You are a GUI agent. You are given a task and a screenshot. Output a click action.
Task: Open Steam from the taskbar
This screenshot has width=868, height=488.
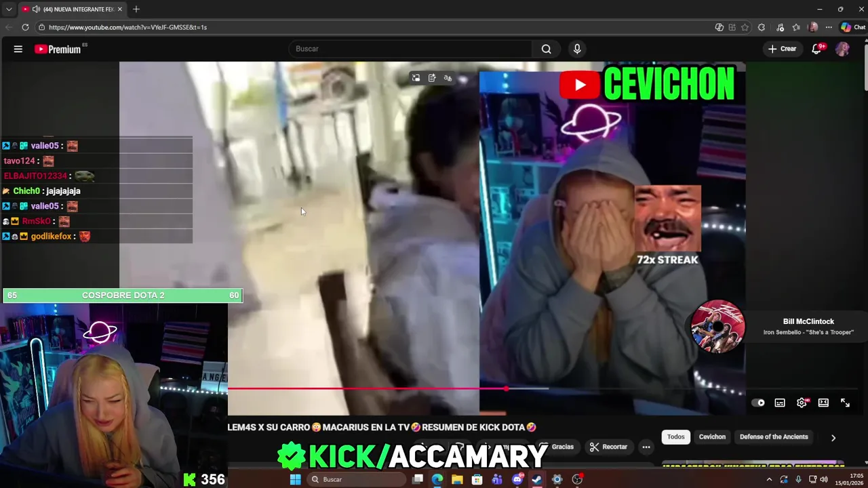[537, 479]
